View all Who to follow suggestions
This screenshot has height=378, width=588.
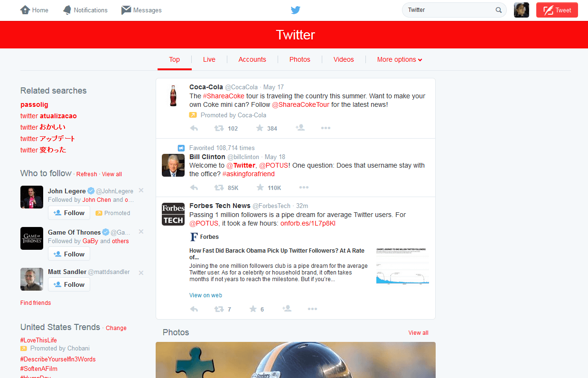pyautogui.click(x=112, y=174)
